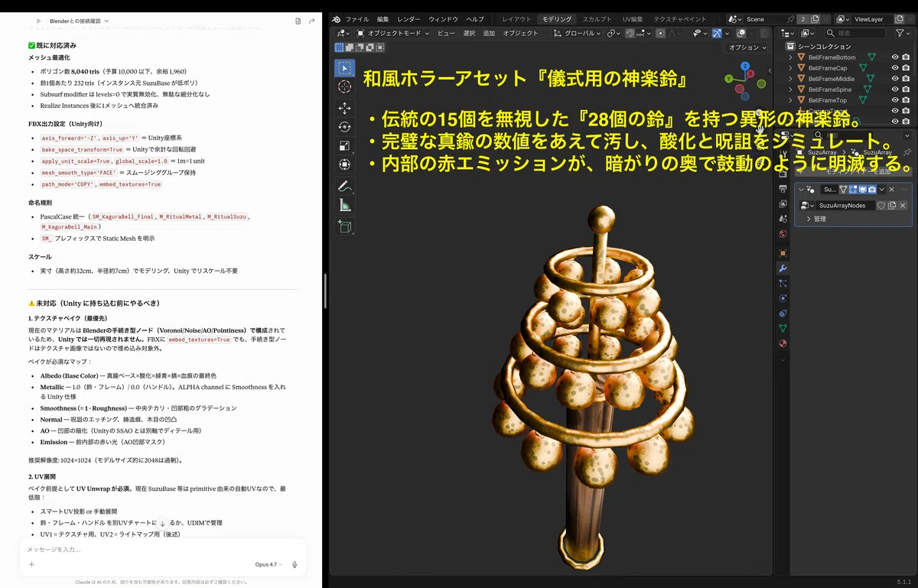Expand the BellFrameBottom tree row
918x588 pixels.
coord(790,57)
